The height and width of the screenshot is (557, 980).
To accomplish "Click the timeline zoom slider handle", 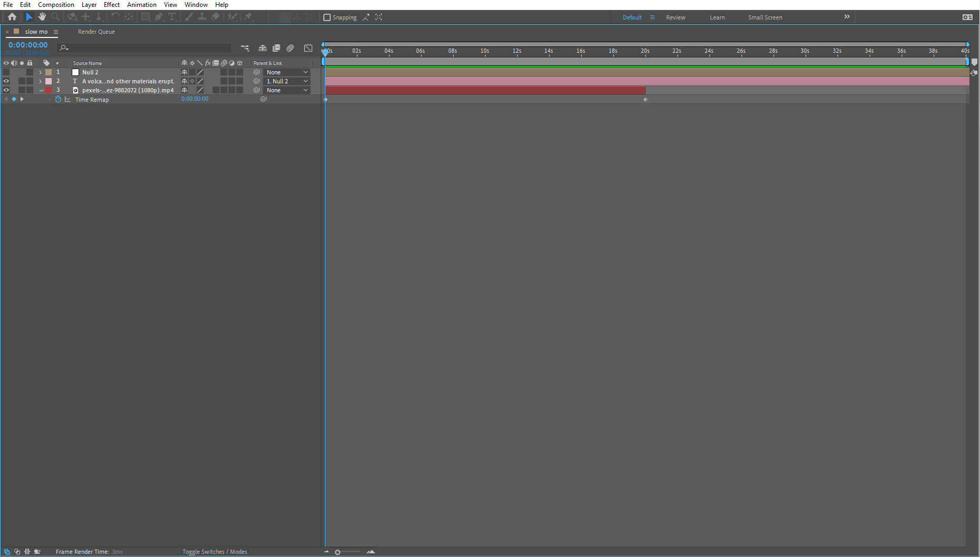I will point(338,552).
